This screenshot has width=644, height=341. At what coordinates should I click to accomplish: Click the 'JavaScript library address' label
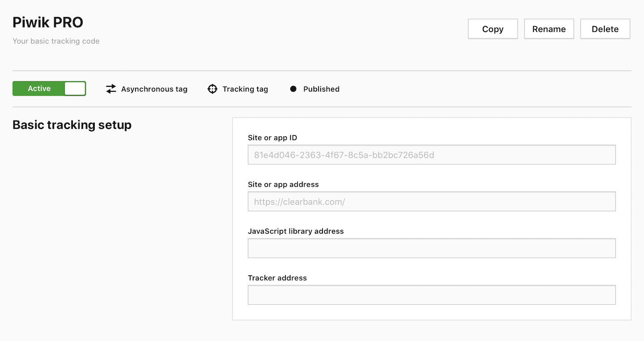point(296,231)
